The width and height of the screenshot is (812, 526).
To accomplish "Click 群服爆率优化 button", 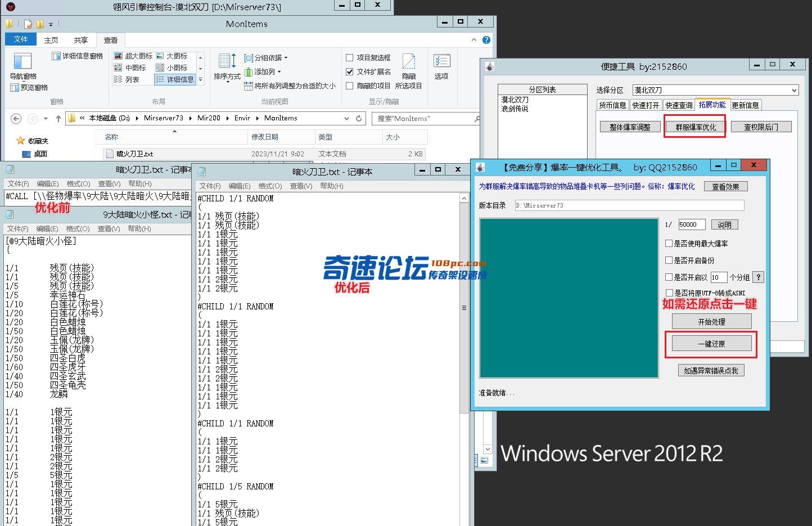I will coord(696,127).
